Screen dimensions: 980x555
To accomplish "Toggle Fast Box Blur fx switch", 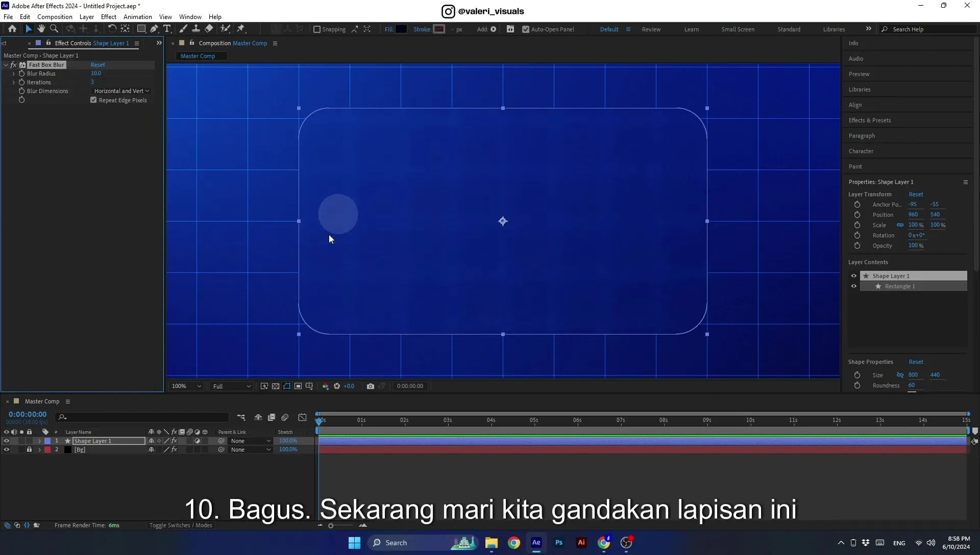I will (x=13, y=65).
